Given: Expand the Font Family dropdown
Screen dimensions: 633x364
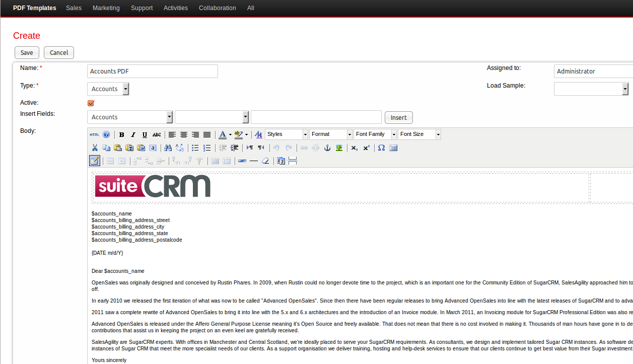Looking at the screenshot, I should point(375,134).
